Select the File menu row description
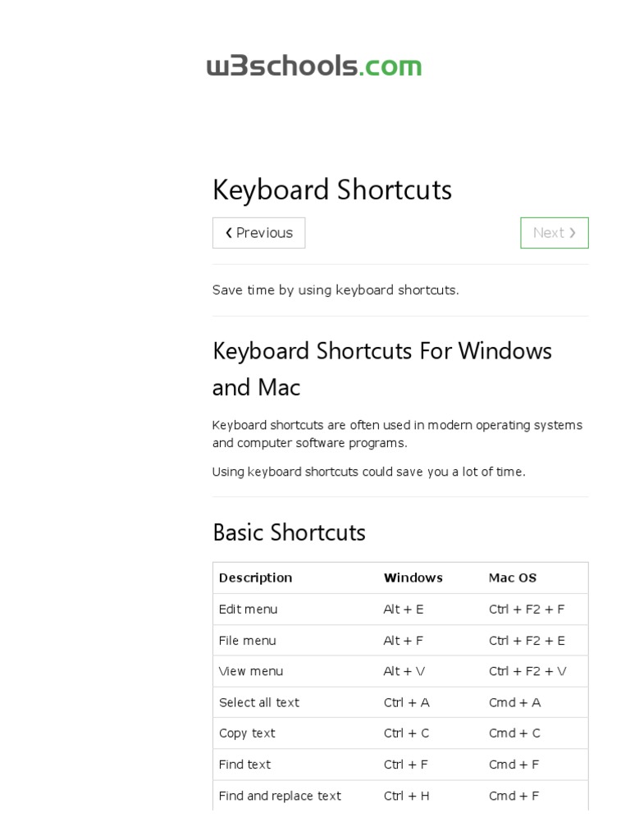Screen dimensions: 630x840 [247, 641]
